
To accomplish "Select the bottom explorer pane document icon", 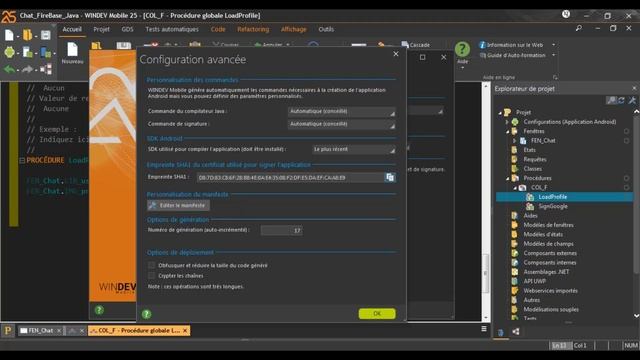I will click(501, 332).
